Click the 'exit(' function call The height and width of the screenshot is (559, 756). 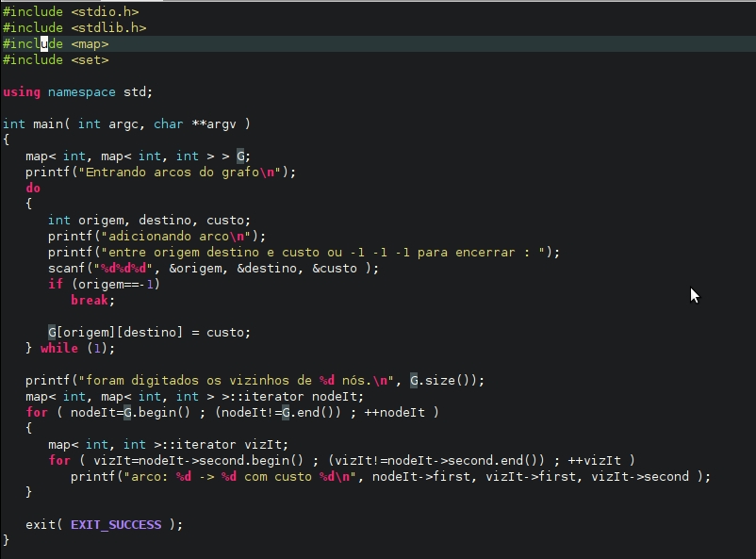pyautogui.click(x=44, y=525)
